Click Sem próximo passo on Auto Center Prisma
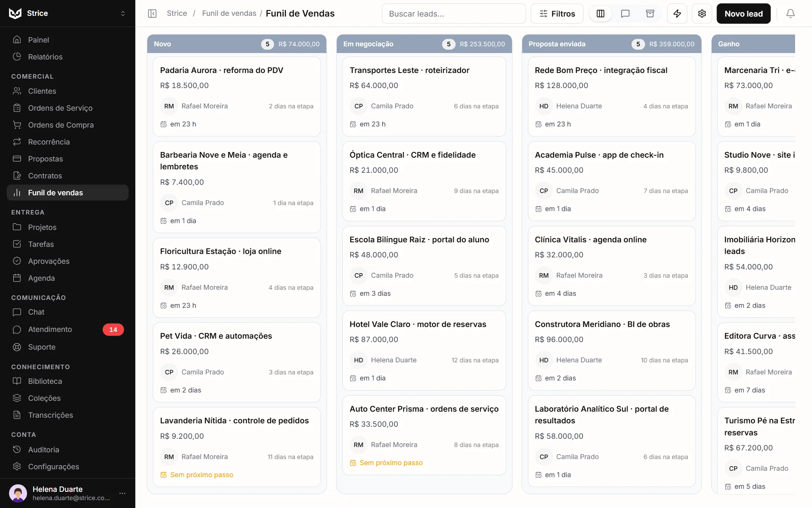This screenshot has height=508, width=812. (391, 463)
